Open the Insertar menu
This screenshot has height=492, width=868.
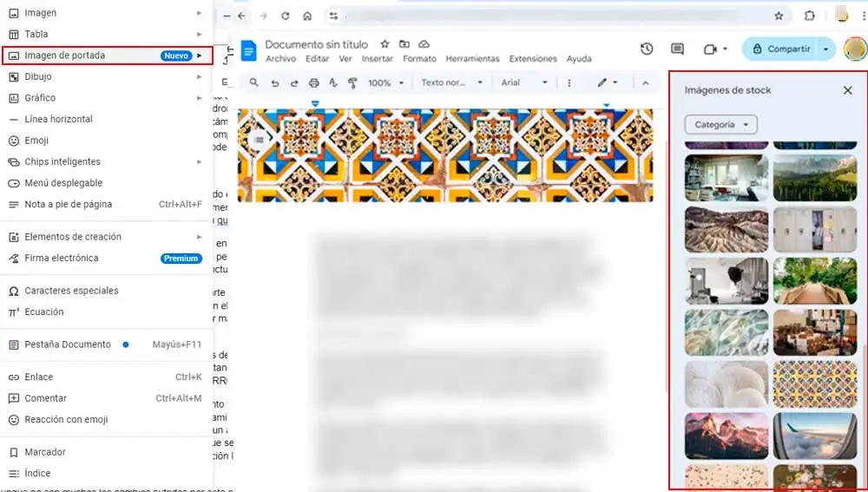(378, 59)
